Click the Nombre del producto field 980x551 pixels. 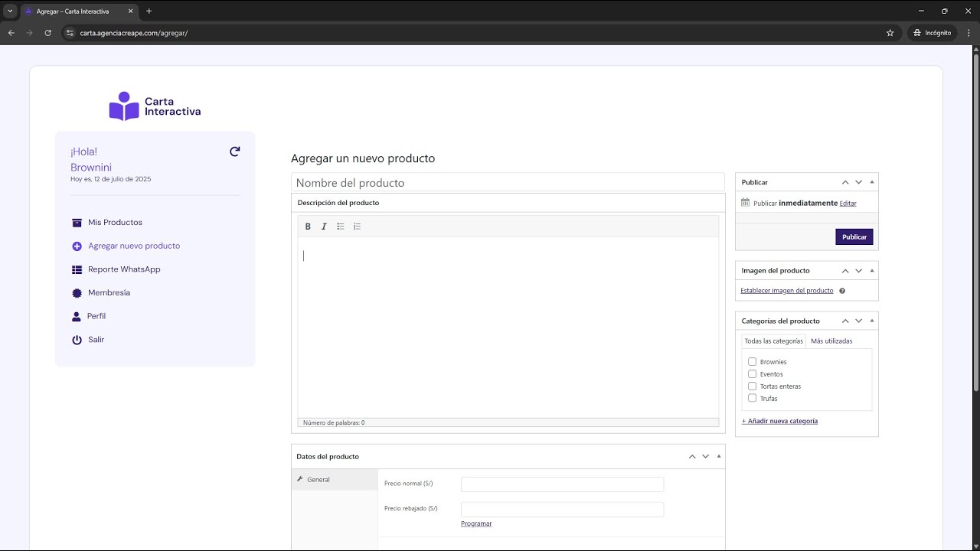click(508, 182)
